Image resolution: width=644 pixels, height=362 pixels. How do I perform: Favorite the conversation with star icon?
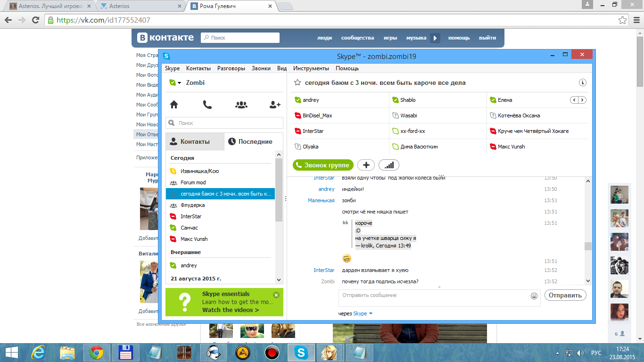point(297,82)
